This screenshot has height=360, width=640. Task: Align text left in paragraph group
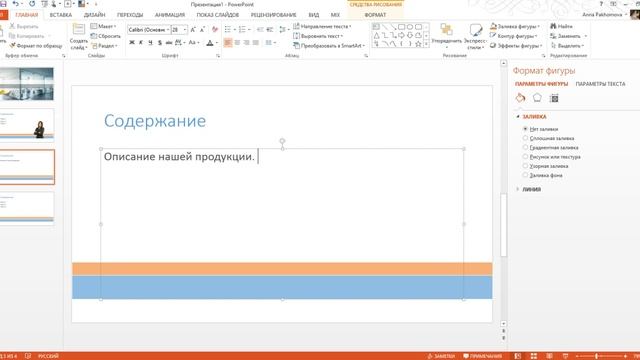click(228, 42)
